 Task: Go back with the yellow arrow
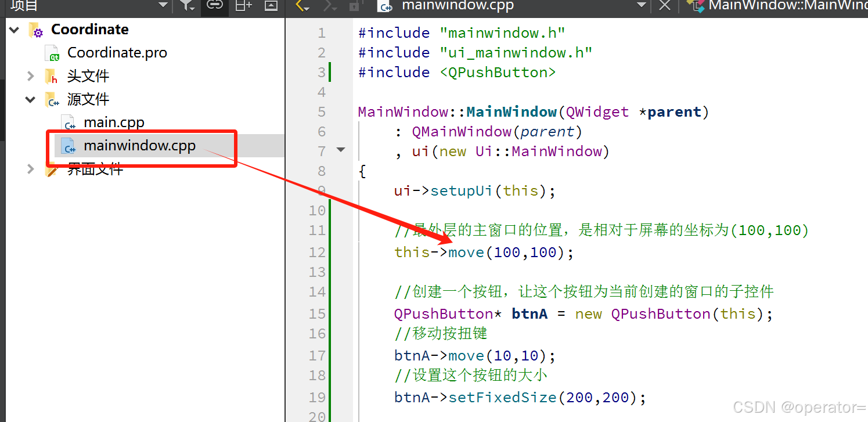(302, 5)
